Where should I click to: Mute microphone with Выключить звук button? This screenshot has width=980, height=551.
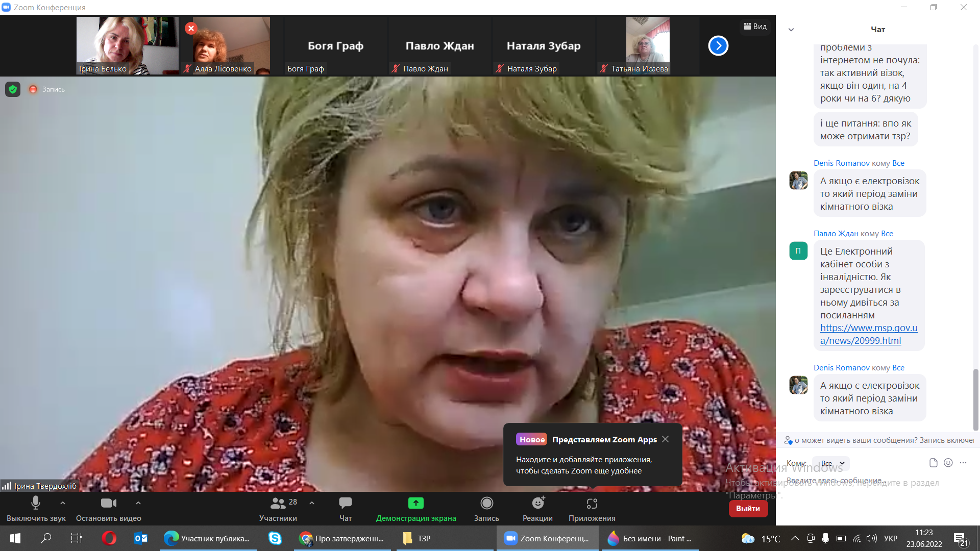[36, 509]
